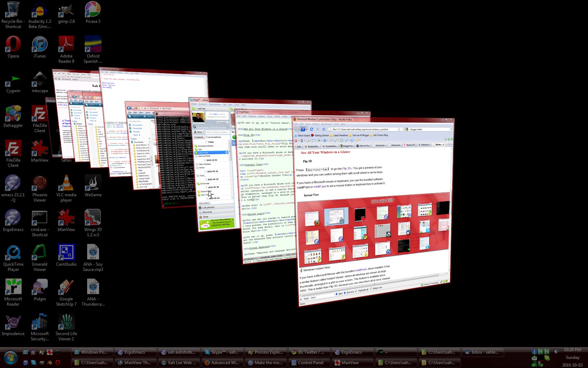
Task: Click the IntelliType link in Firefox page
Action: point(320,186)
